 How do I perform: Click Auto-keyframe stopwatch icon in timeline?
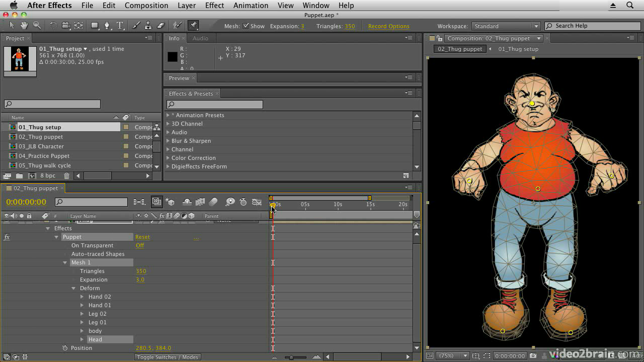click(x=244, y=202)
